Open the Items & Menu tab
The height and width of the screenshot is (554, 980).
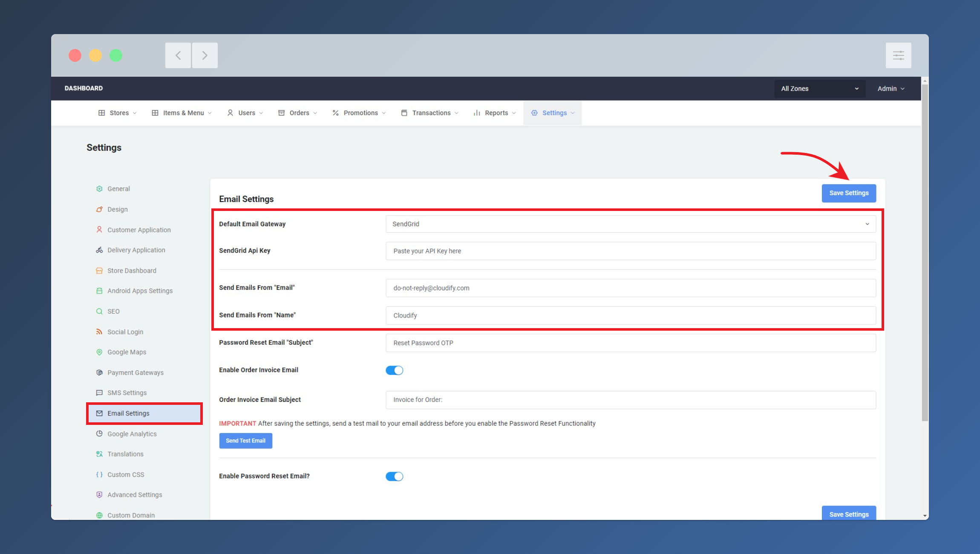click(182, 113)
